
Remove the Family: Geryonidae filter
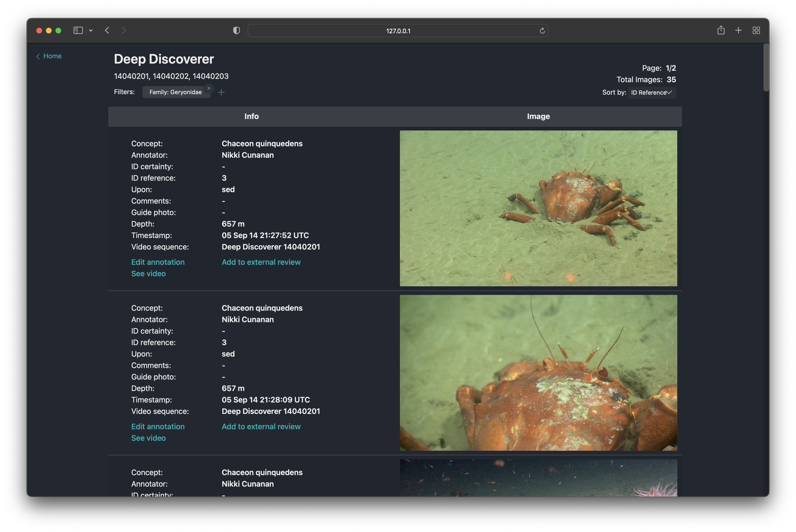[x=209, y=88]
